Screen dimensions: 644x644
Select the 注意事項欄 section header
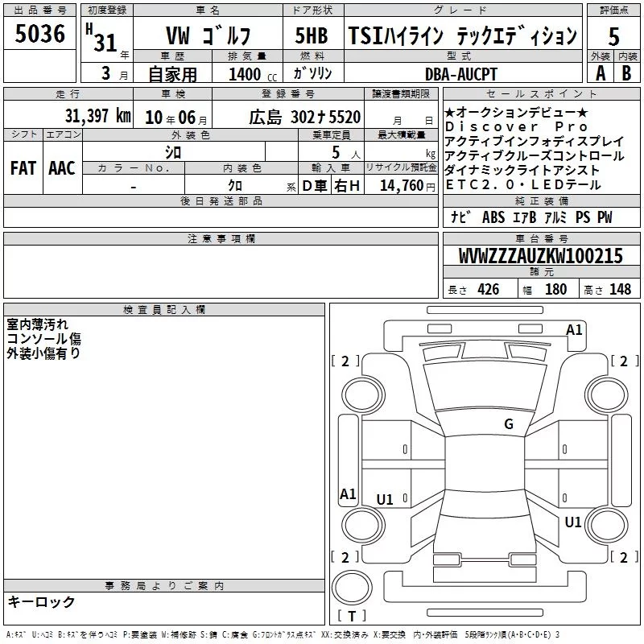[221, 238]
